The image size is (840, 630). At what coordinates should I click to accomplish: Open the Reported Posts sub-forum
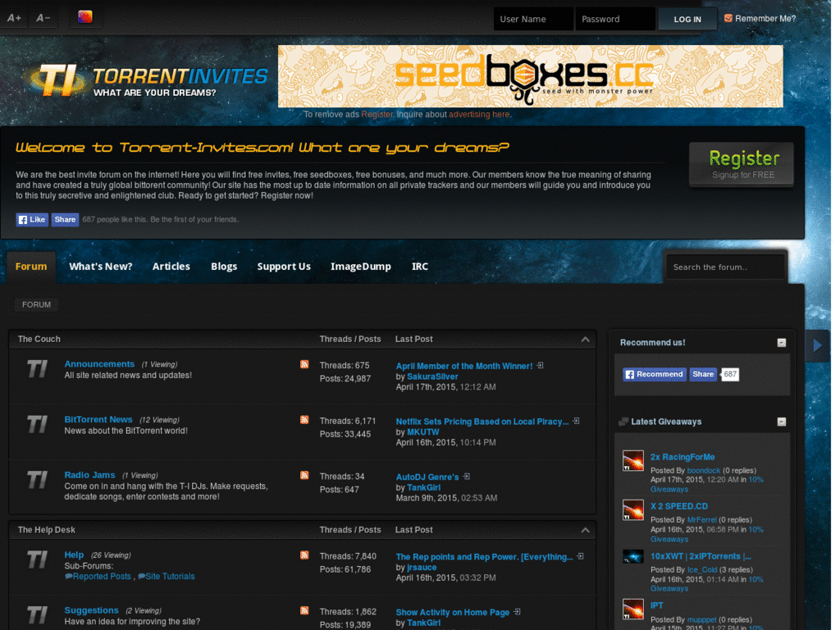coord(102,577)
